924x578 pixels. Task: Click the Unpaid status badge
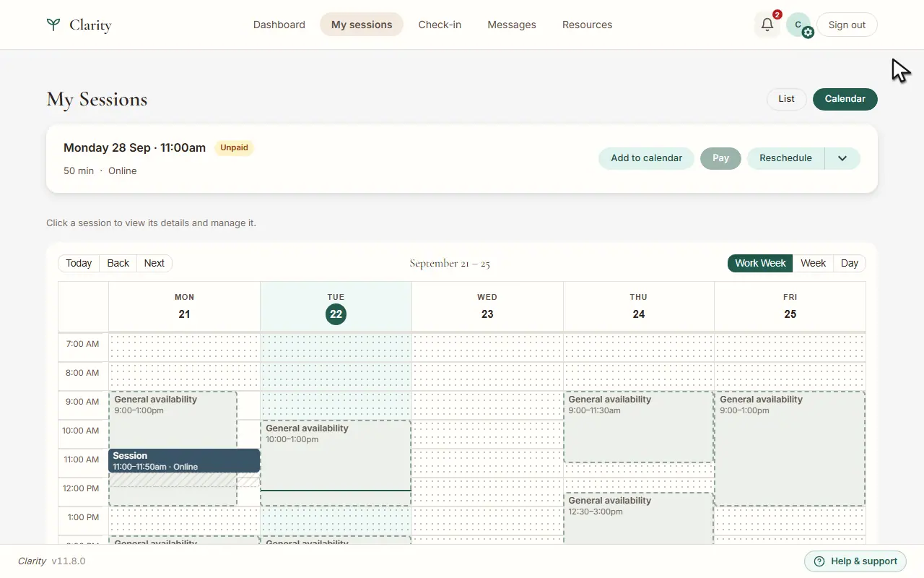[234, 147]
